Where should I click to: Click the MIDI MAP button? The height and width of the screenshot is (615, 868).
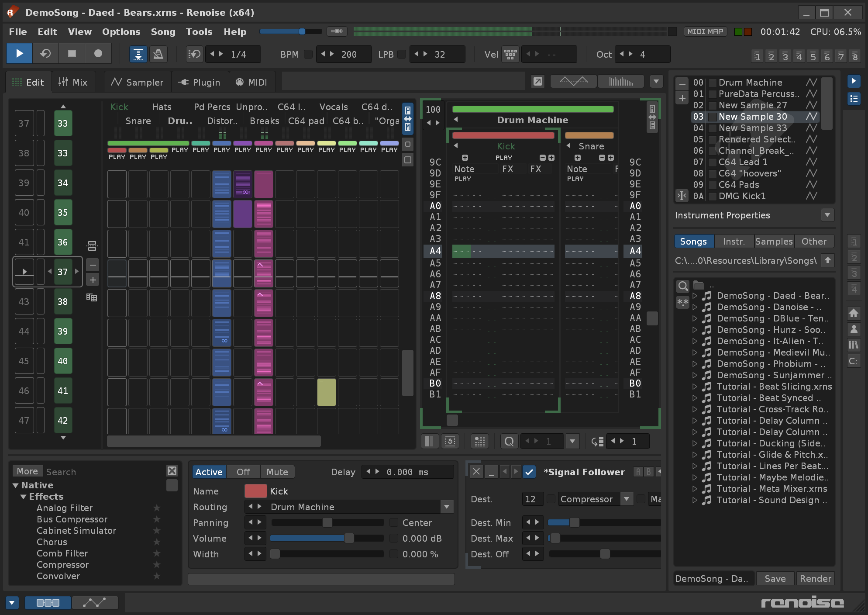tap(705, 31)
